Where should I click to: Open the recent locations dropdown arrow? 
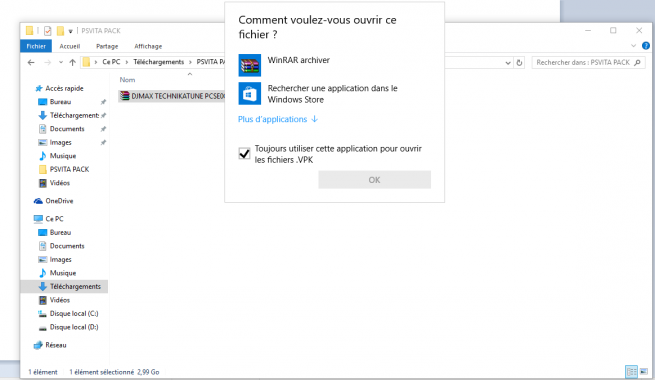tap(61, 63)
